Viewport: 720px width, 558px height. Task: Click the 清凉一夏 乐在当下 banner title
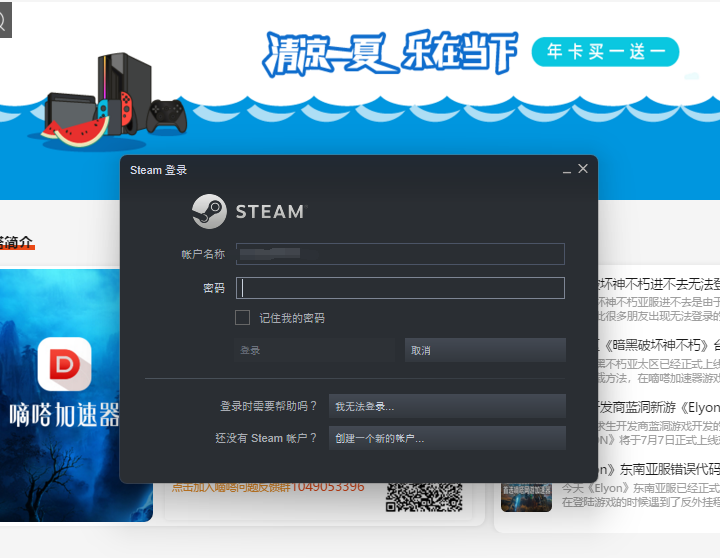390,53
